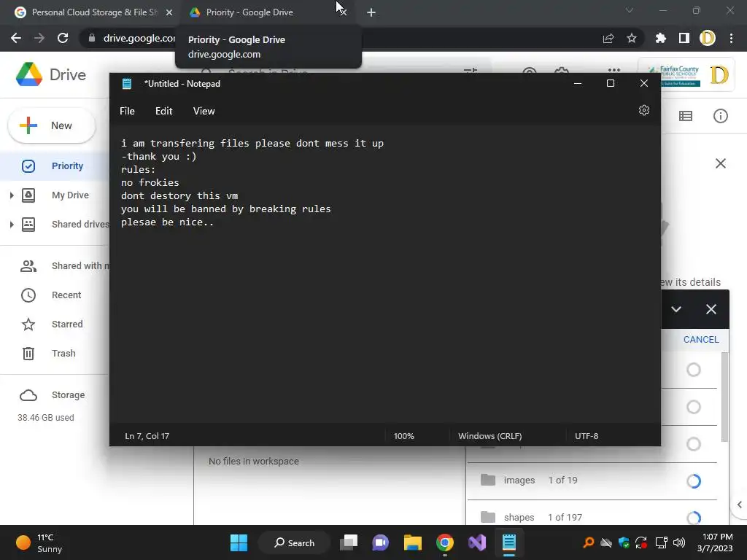Go back in Chrome
The width and height of the screenshot is (747, 560).
pos(16,38)
